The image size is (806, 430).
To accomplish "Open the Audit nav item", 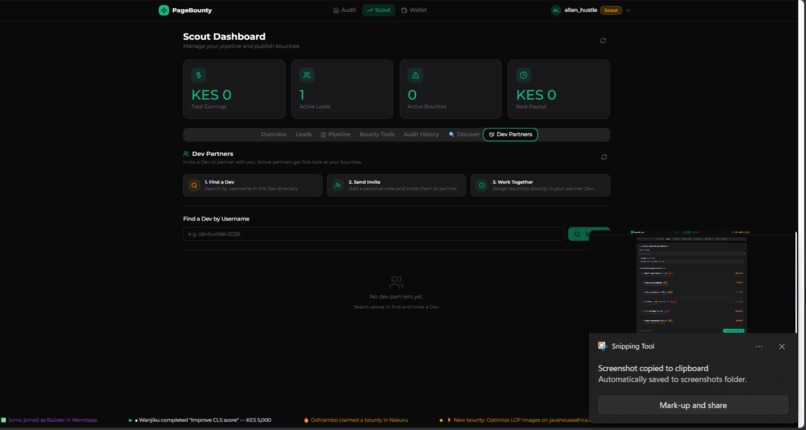I will click(344, 10).
